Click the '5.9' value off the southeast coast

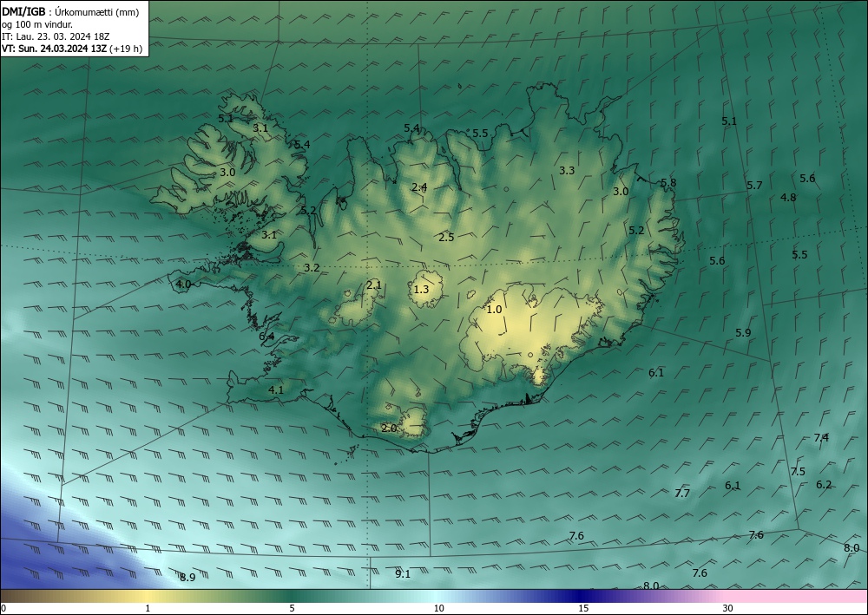(x=743, y=332)
